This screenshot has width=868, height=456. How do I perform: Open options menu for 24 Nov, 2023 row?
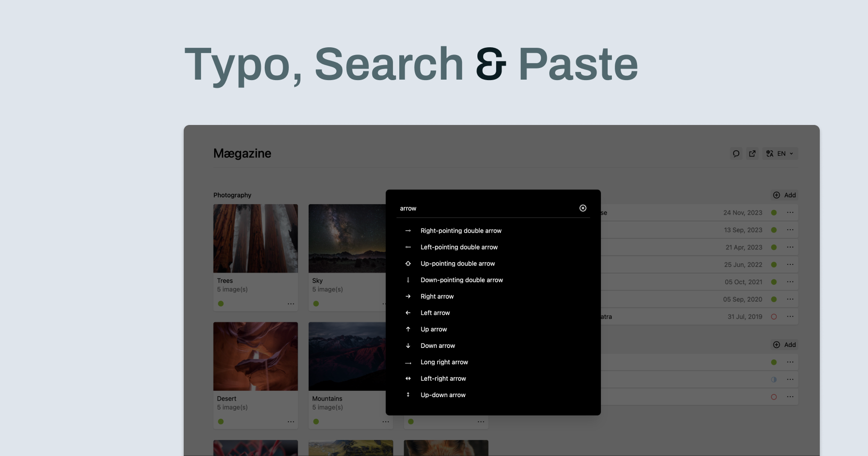(790, 212)
